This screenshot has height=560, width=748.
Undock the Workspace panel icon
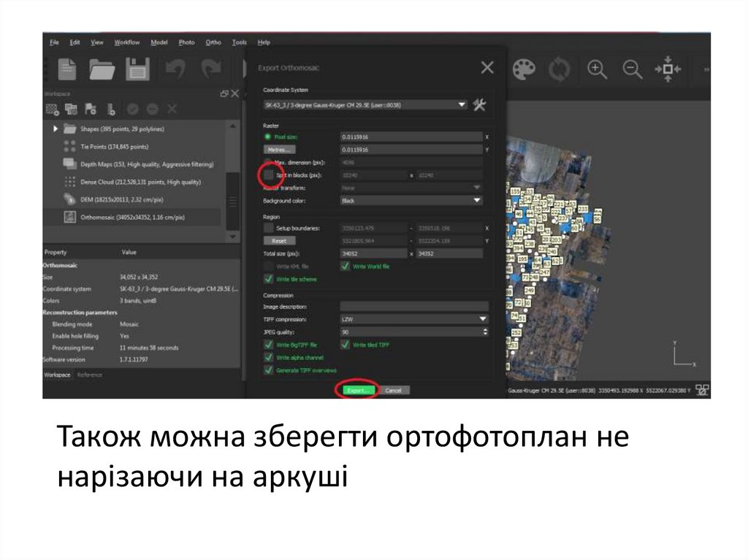224,93
